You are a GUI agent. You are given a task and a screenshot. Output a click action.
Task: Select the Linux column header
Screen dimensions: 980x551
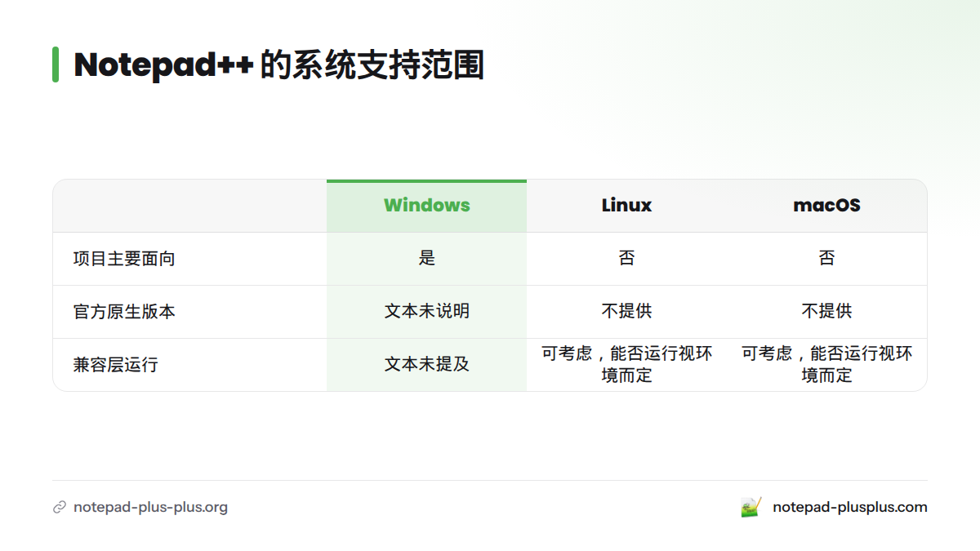626,205
